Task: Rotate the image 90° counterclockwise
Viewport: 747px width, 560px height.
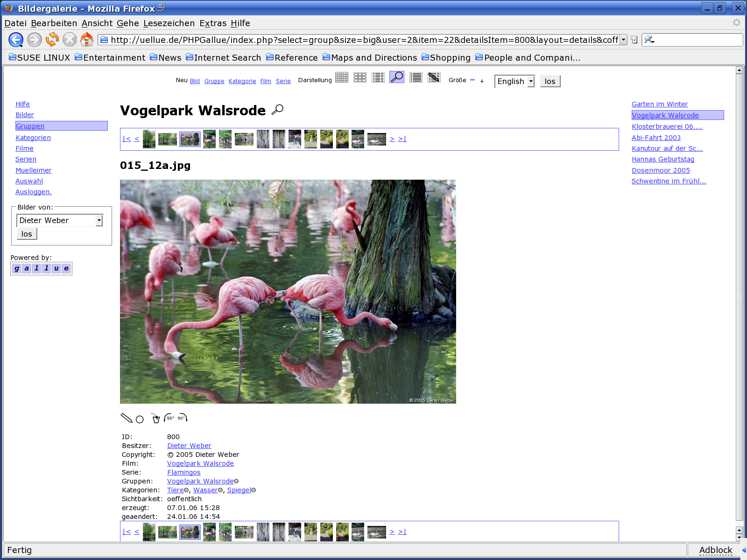Action: click(169, 418)
